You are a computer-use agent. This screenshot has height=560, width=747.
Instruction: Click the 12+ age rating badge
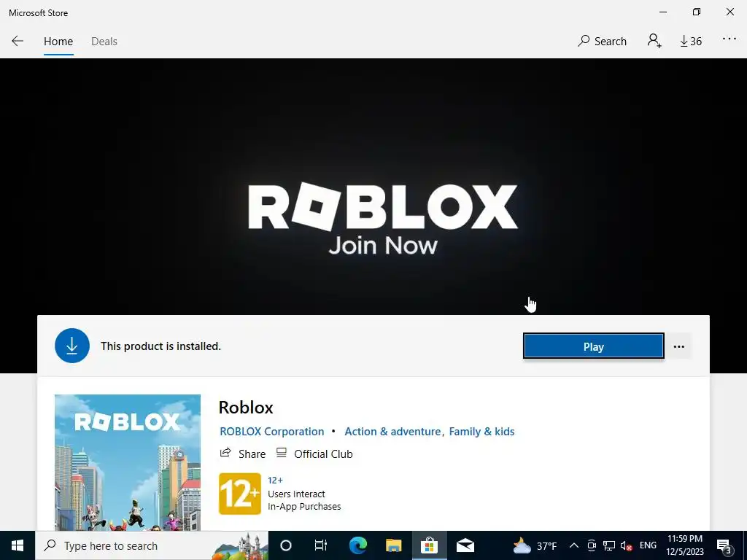pos(239,494)
